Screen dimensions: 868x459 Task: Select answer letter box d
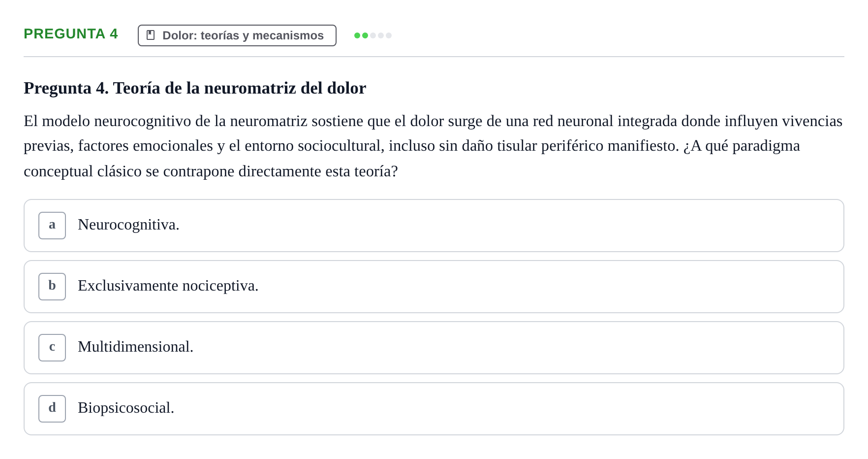point(52,409)
